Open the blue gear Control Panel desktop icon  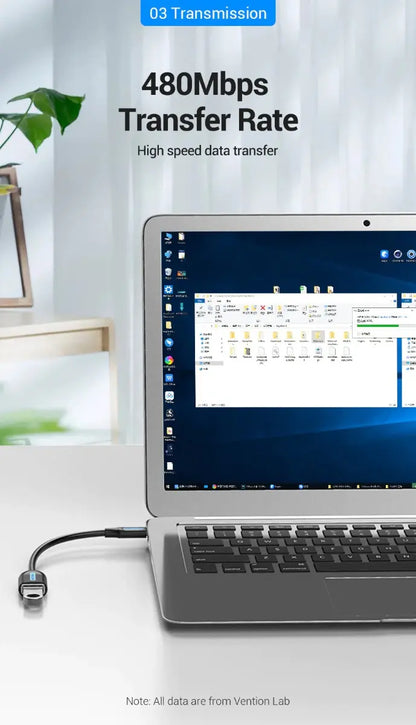click(x=168, y=290)
